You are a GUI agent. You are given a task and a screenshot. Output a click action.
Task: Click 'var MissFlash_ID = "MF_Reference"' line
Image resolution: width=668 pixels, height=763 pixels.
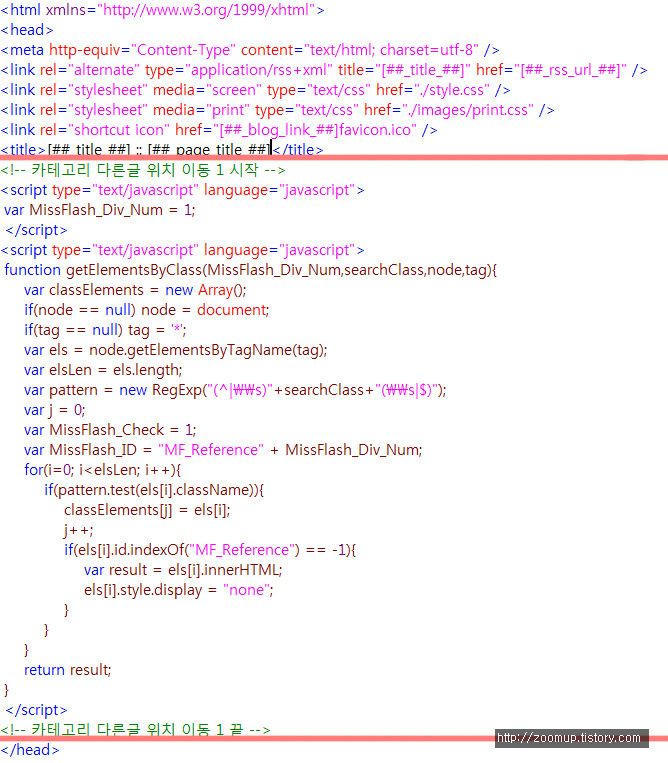point(223,450)
